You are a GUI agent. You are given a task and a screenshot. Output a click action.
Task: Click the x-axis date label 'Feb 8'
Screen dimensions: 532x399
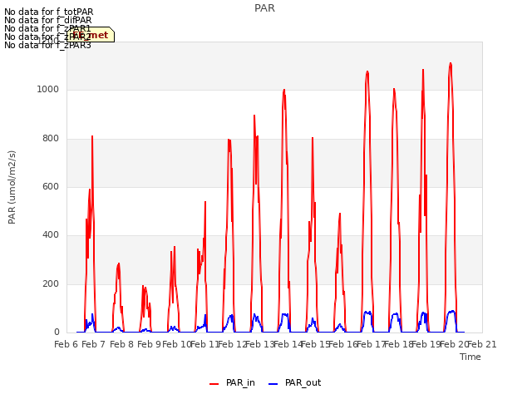(x=122, y=345)
